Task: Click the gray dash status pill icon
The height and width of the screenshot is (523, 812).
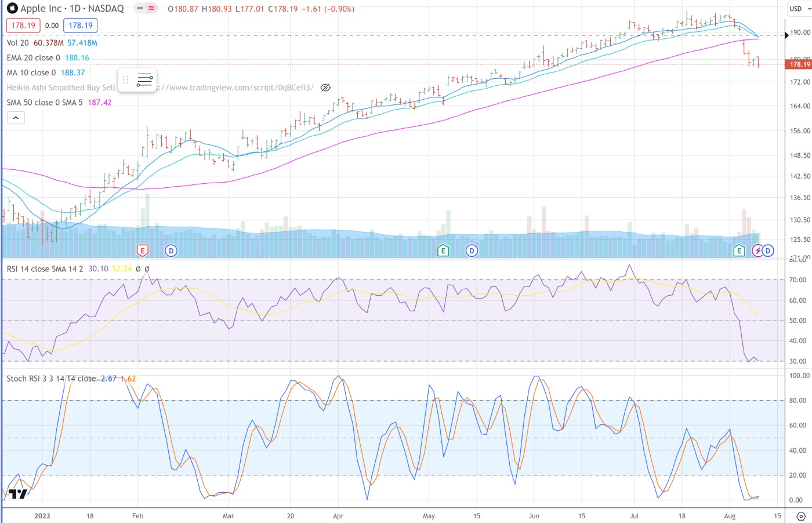Action: [140, 9]
